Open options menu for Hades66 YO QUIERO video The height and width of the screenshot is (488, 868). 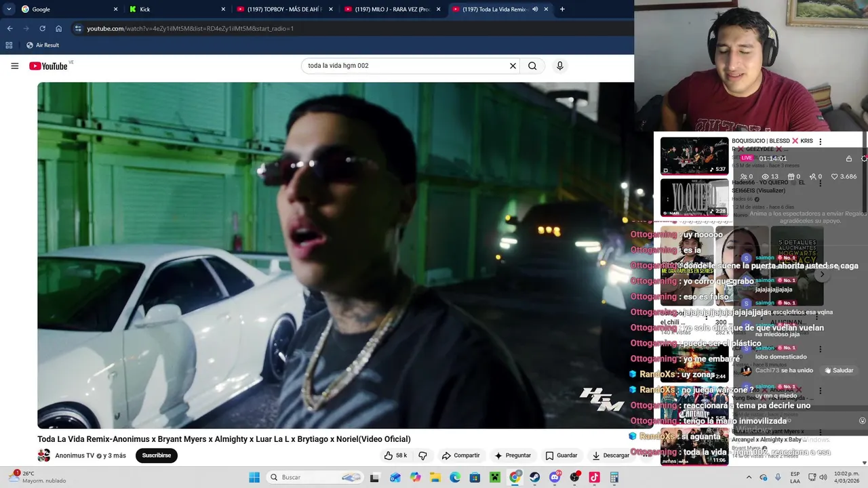click(x=820, y=183)
